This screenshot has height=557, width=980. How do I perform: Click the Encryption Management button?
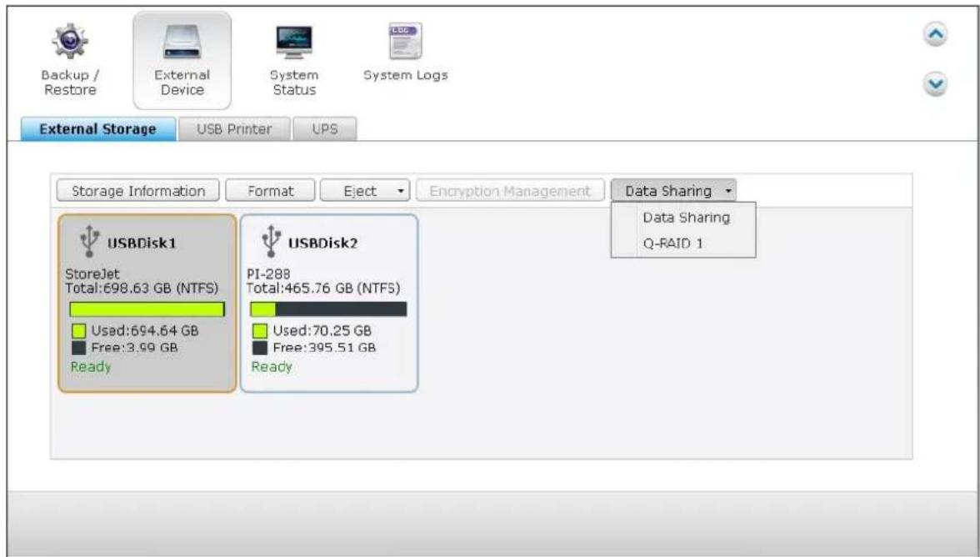(x=510, y=191)
